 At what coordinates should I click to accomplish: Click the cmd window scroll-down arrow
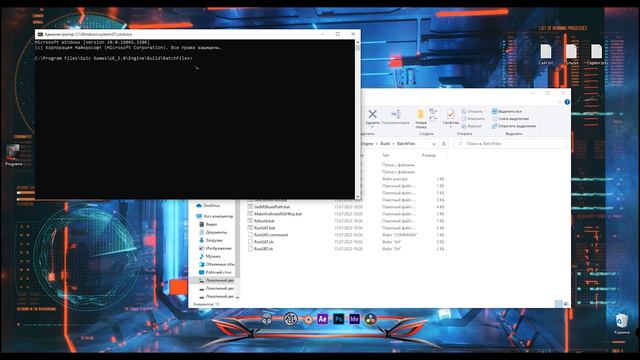[358, 197]
